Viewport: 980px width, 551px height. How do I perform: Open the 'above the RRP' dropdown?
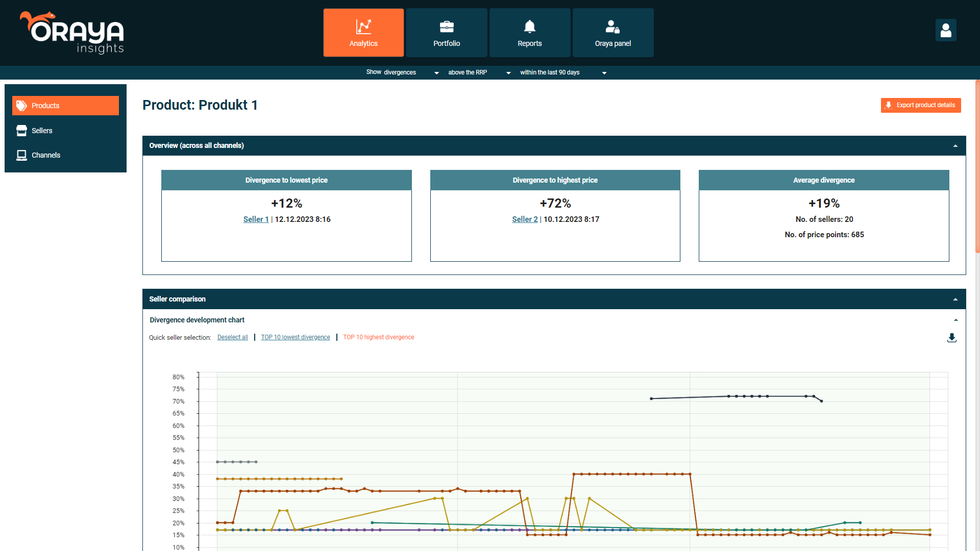point(508,72)
